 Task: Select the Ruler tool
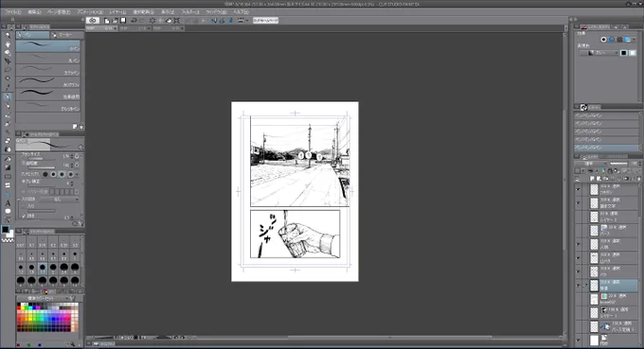[x=8, y=194]
